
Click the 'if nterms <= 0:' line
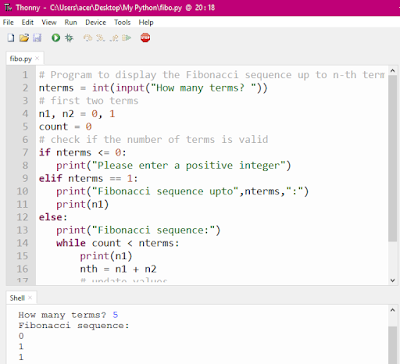[x=82, y=152]
